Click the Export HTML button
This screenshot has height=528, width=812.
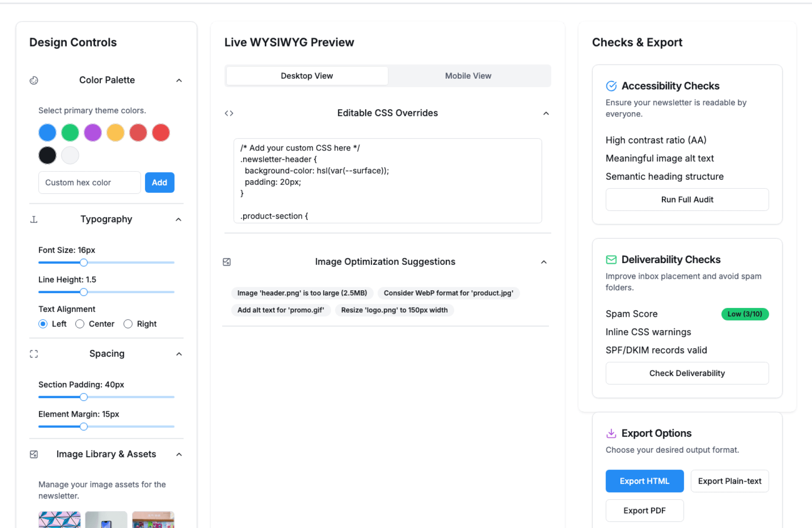click(644, 481)
